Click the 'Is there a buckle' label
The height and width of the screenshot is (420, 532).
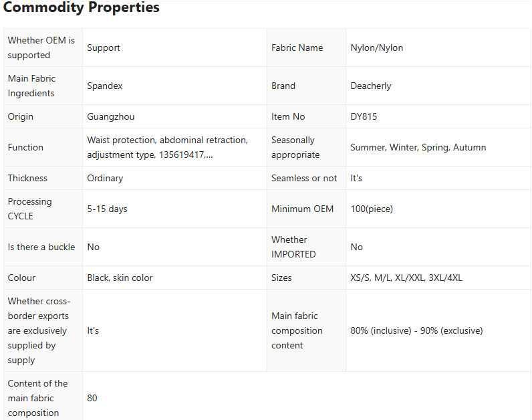pos(41,247)
